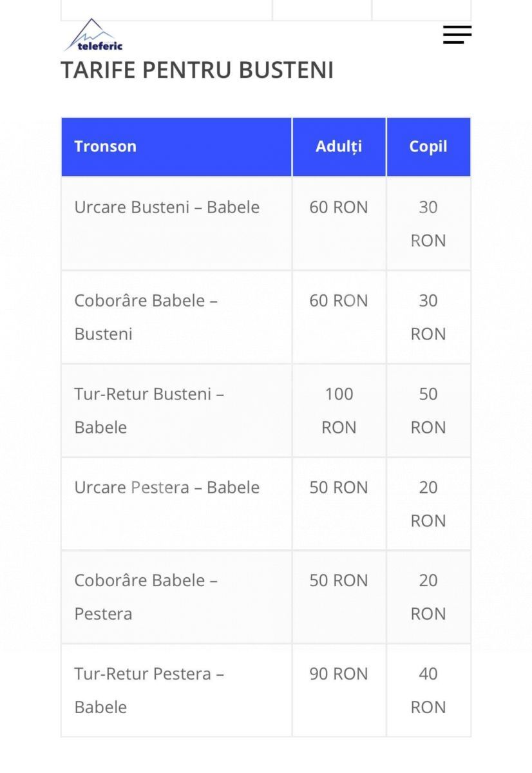Select Urcare Busteni – Babele row label
532x773 pixels.
tap(167, 207)
